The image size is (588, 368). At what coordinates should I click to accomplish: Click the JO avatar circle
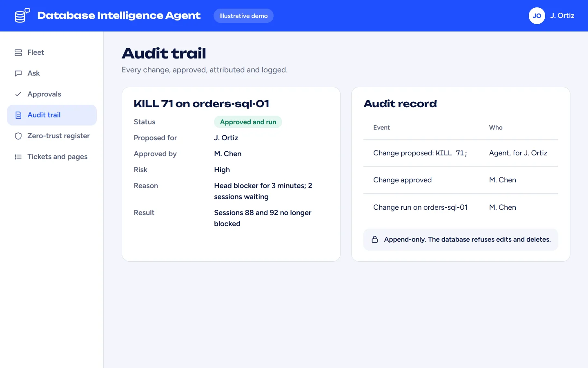pyautogui.click(x=537, y=16)
